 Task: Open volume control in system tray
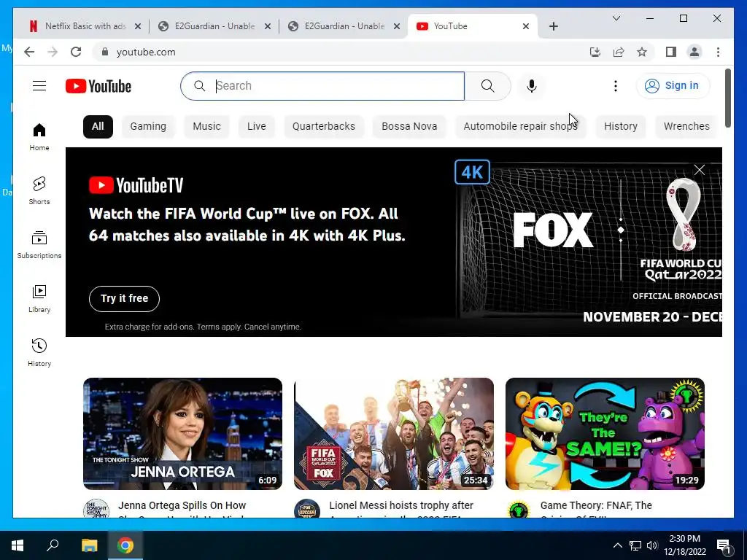(x=652, y=545)
